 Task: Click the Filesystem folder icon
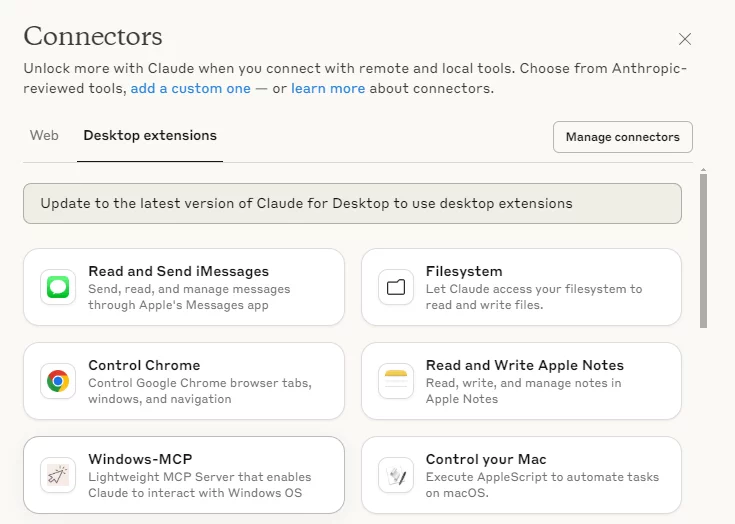[x=396, y=287]
